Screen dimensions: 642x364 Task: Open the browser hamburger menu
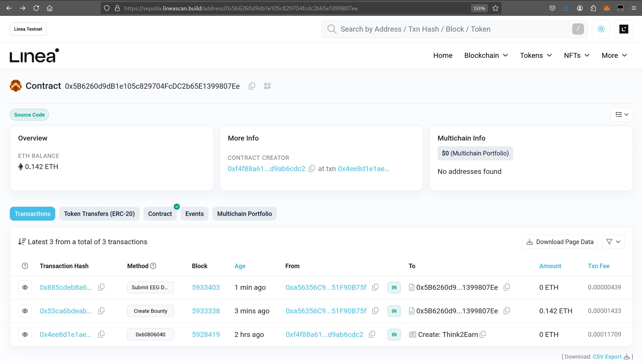click(x=634, y=8)
